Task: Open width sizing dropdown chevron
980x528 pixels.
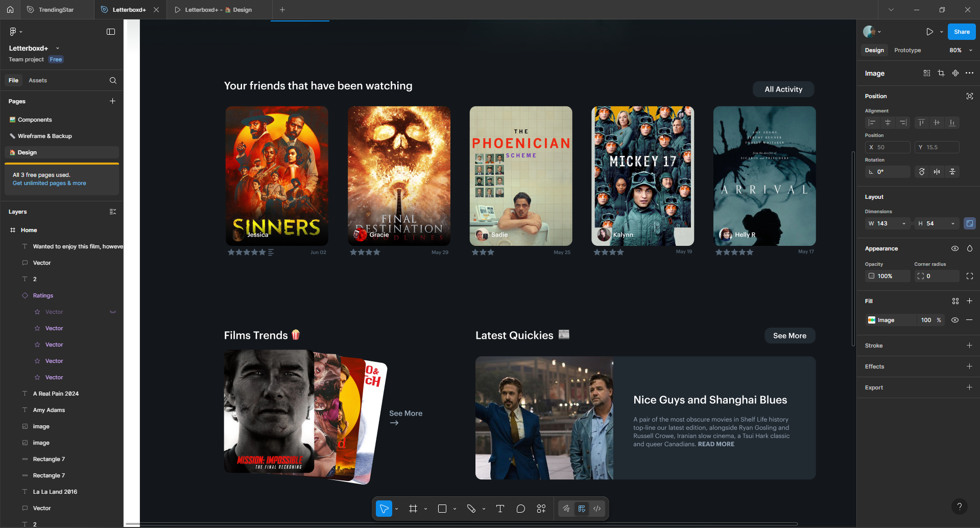Action: pyautogui.click(x=904, y=223)
